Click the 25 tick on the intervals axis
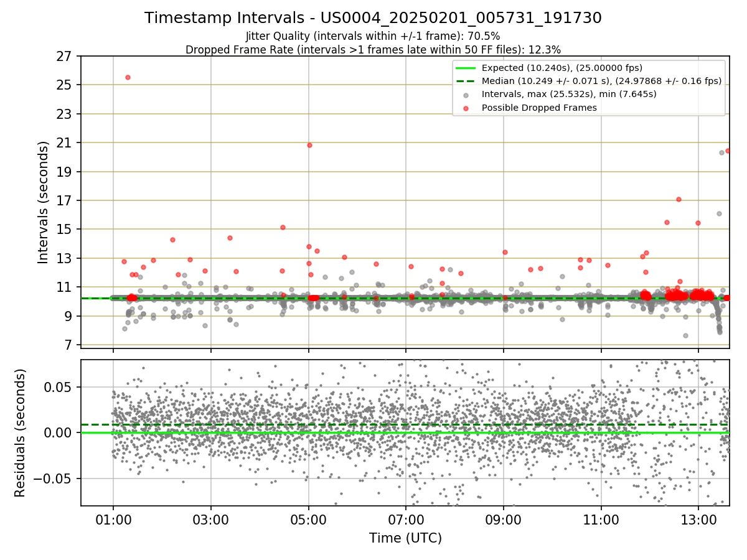The width and height of the screenshot is (747, 560). pyautogui.click(x=64, y=85)
